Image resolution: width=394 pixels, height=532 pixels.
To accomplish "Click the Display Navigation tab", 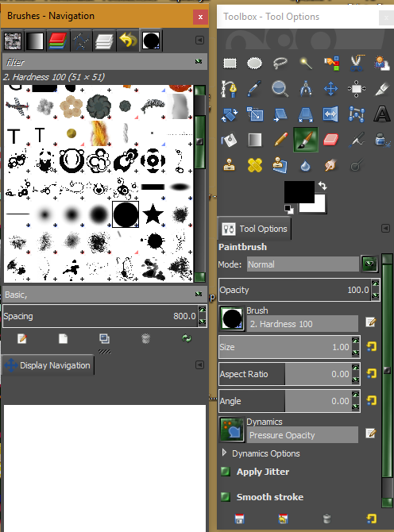I will point(48,365).
